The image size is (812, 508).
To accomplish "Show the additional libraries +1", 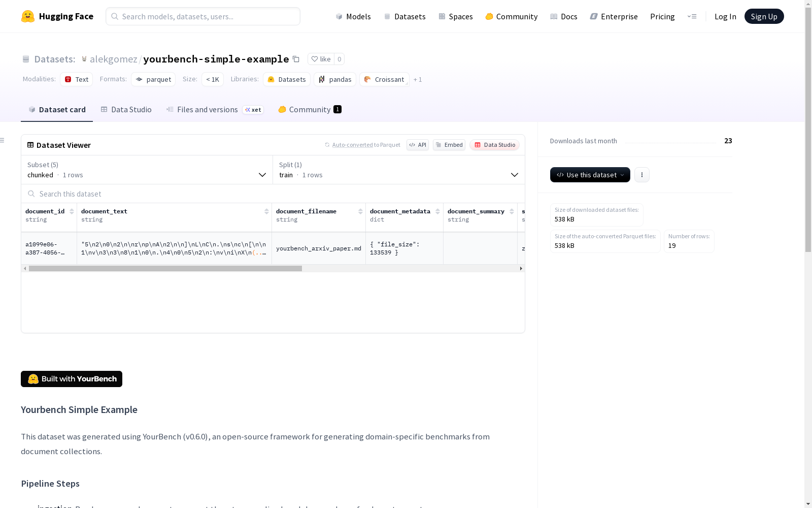I will [418, 79].
